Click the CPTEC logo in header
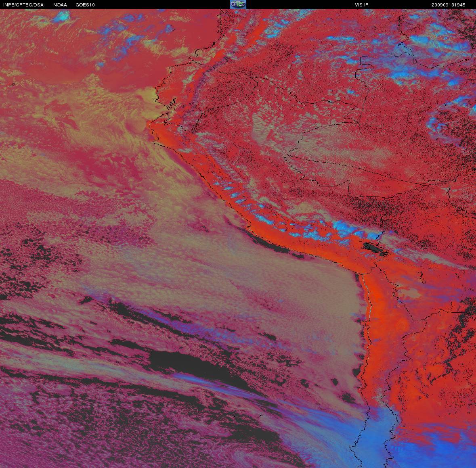The width and height of the screenshot is (476, 468). [x=238, y=4]
